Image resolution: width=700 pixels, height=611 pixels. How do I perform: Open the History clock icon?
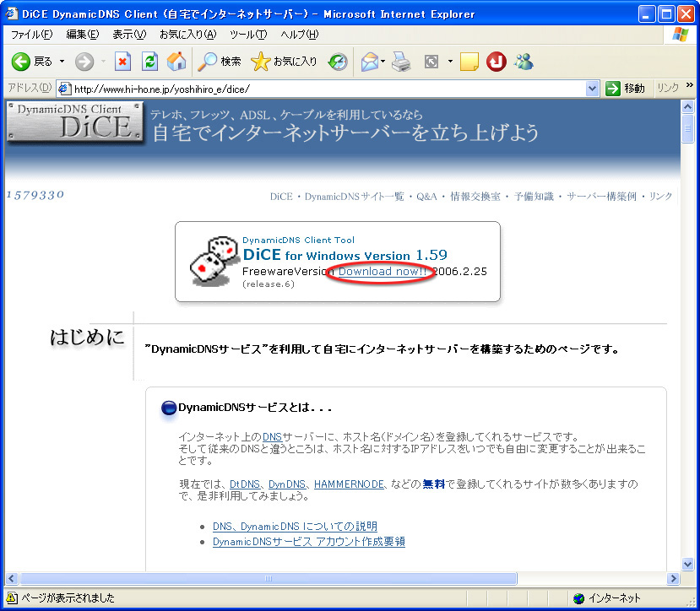[338, 62]
